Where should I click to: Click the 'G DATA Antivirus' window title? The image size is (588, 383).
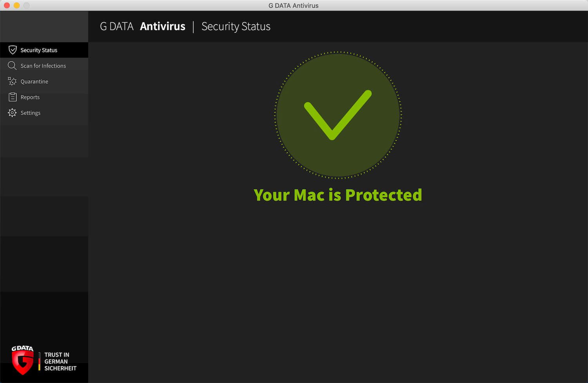293,5
